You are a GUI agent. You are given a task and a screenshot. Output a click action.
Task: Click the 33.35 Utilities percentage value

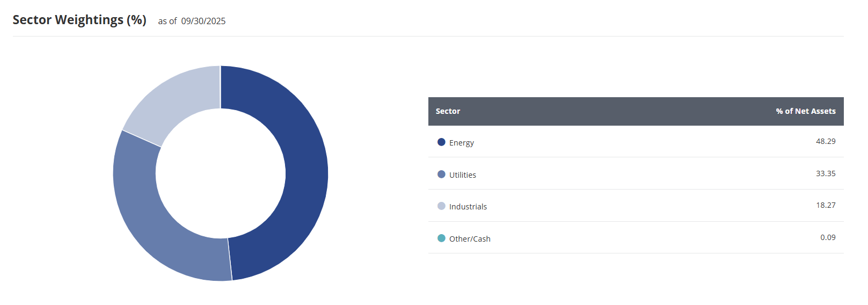click(x=826, y=173)
